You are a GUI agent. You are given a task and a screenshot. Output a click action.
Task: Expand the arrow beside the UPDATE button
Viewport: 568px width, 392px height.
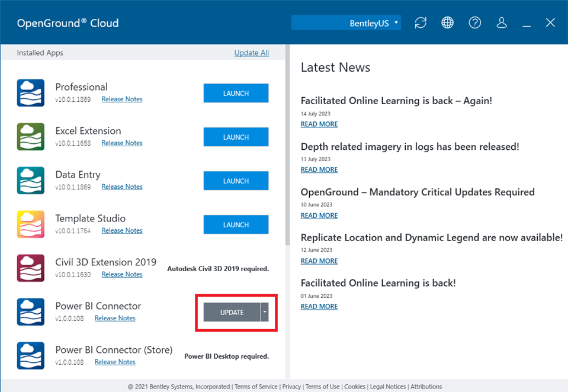click(x=265, y=312)
